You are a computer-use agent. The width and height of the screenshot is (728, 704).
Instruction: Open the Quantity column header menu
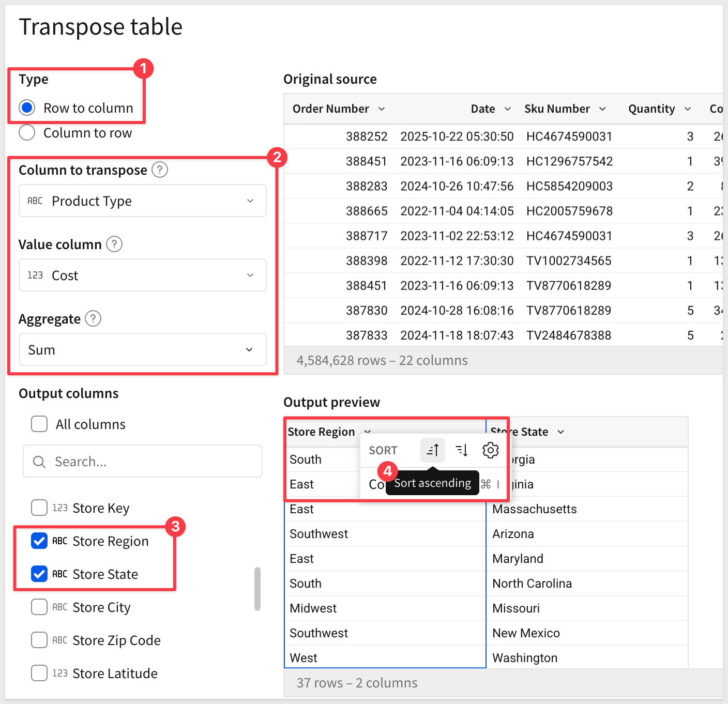(x=688, y=109)
